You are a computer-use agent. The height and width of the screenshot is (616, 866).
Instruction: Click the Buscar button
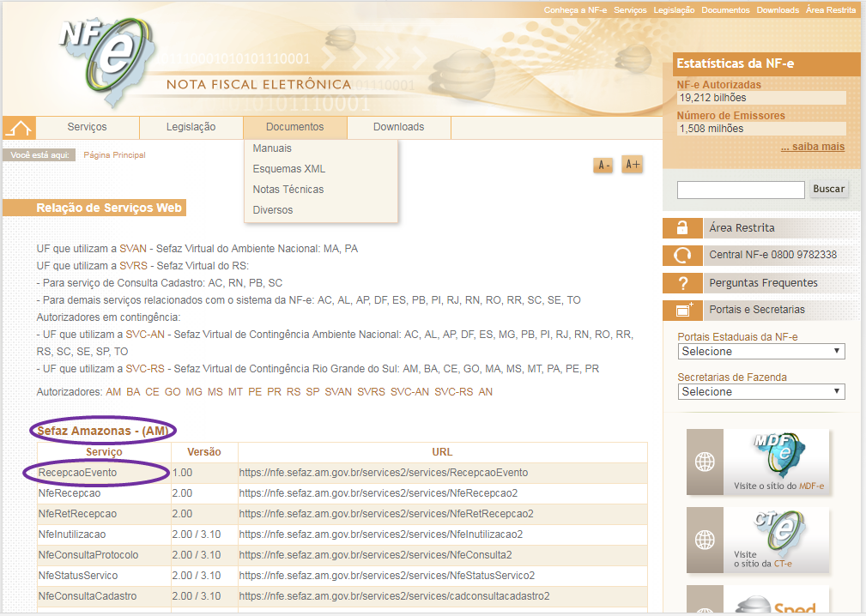pyautogui.click(x=828, y=190)
